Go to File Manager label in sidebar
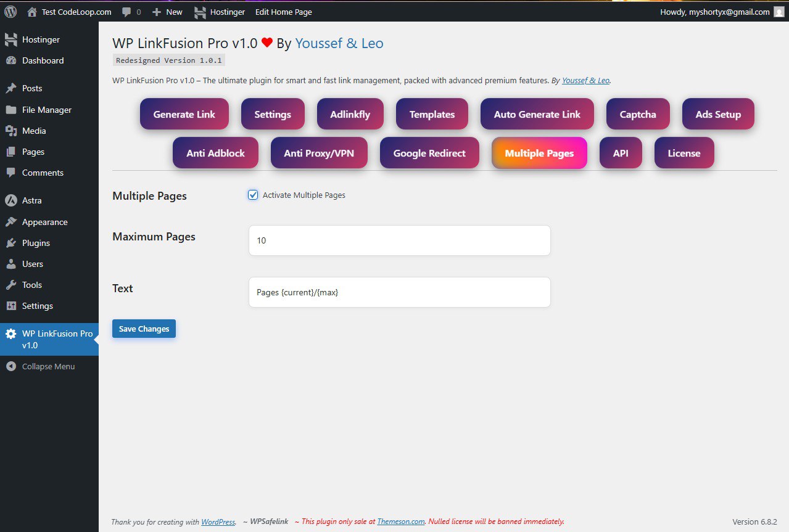 coord(47,110)
